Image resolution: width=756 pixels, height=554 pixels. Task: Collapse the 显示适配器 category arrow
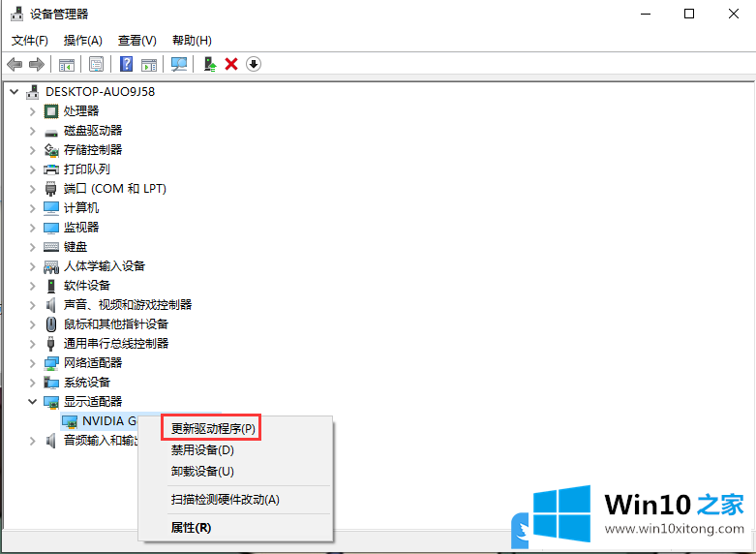click(x=32, y=401)
